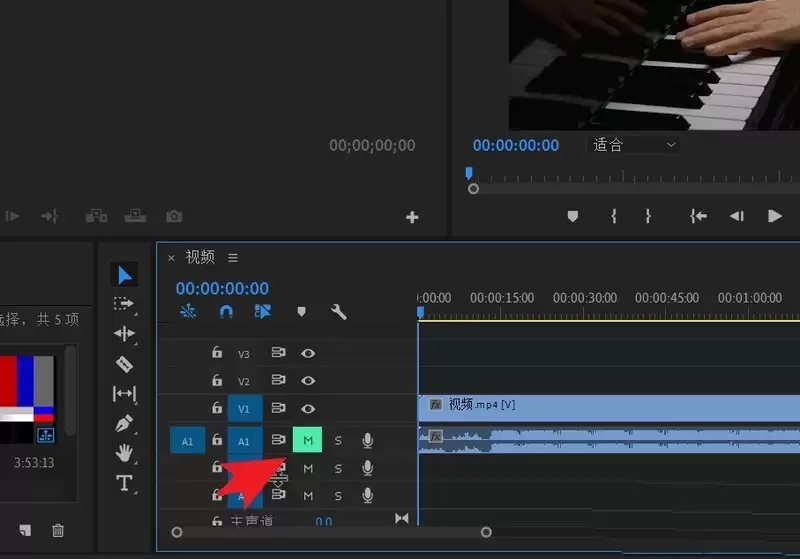Open the 适合 zoom level dropdown
The width and height of the screenshot is (800, 559).
(635, 145)
